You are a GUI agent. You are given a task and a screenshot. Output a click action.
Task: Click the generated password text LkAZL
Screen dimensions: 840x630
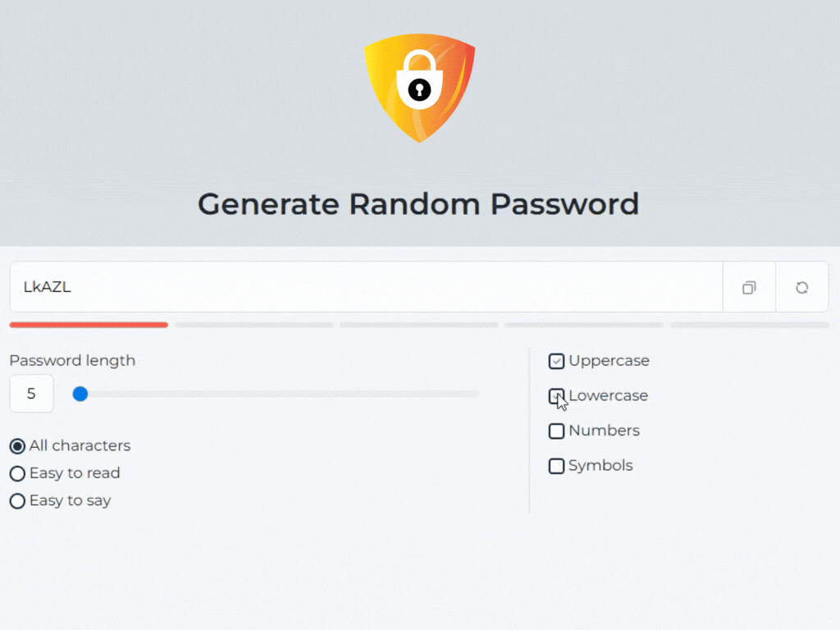coord(47,287)
